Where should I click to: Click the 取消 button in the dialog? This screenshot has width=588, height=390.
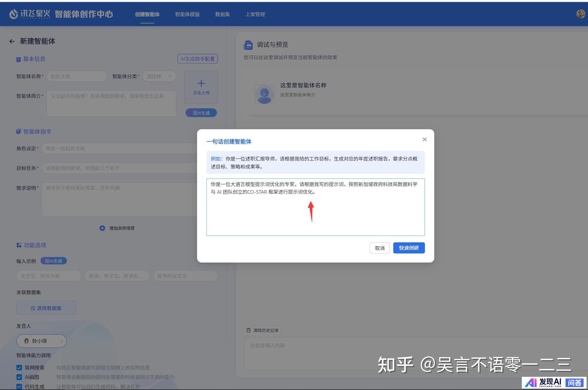click(x=380, y=248)
